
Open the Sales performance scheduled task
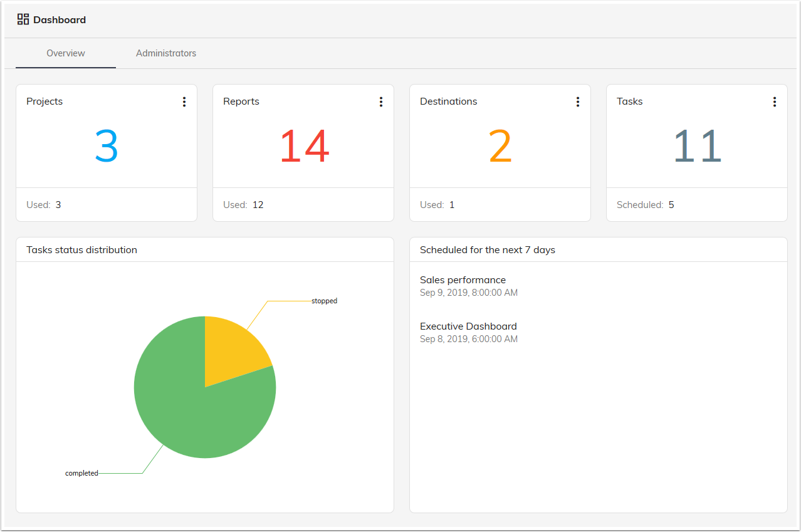coord(463,279)
